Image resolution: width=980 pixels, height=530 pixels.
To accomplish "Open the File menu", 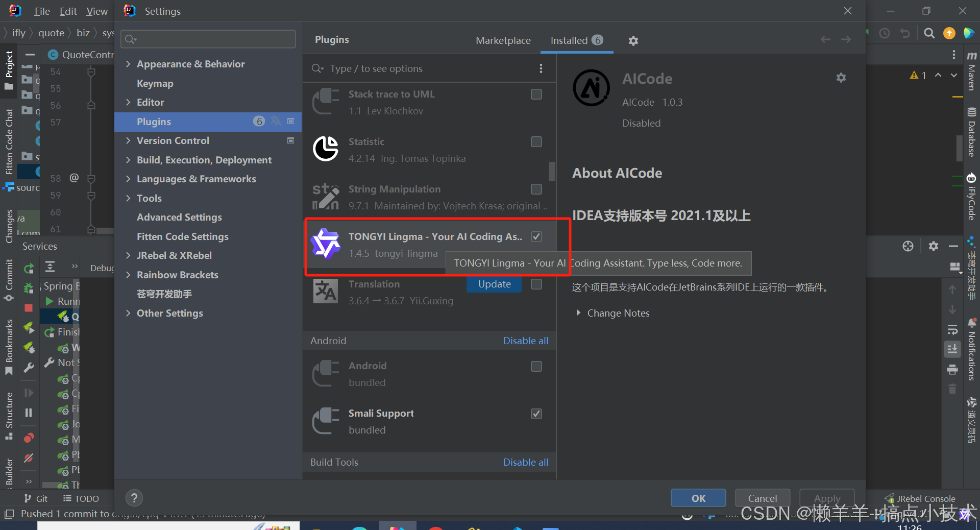I will point(42,11).
